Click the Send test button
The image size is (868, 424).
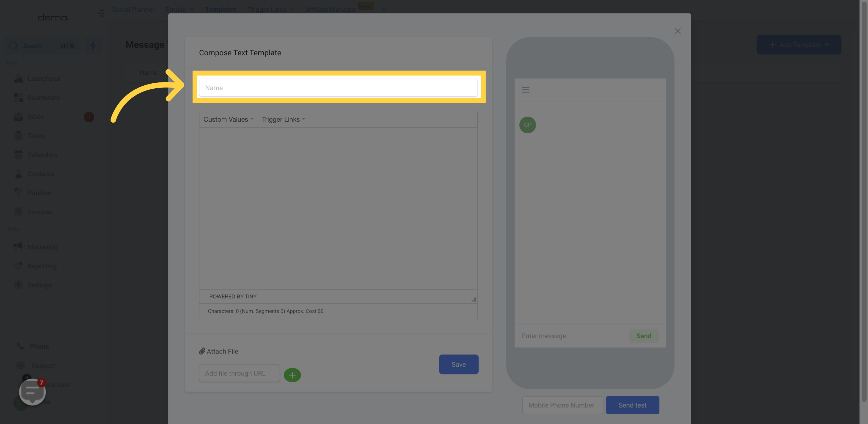[632, 405]
